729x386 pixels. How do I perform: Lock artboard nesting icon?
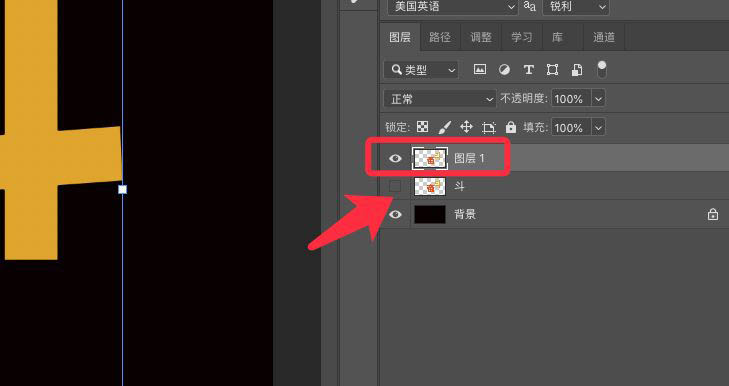pyautogui.click(x=489, y=127)
